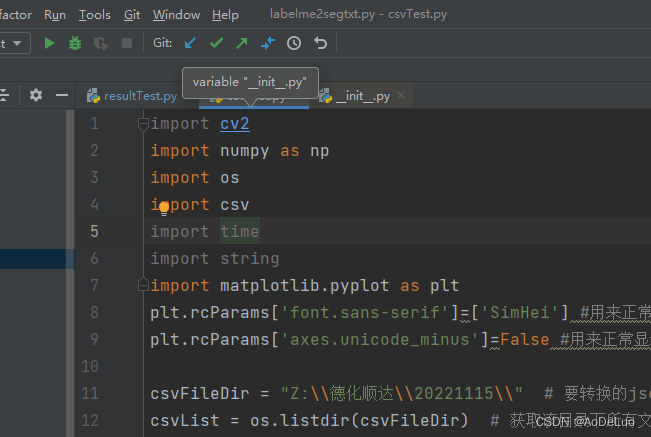
Task: Update project with blue Git arrow
Action: pos(190,43)
